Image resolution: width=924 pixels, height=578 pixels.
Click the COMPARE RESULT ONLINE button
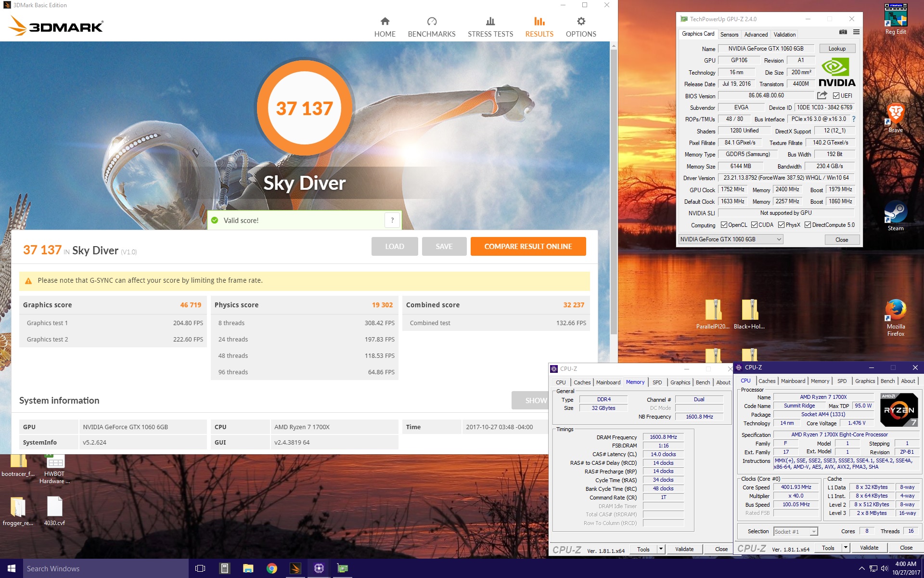pos(528,246)
